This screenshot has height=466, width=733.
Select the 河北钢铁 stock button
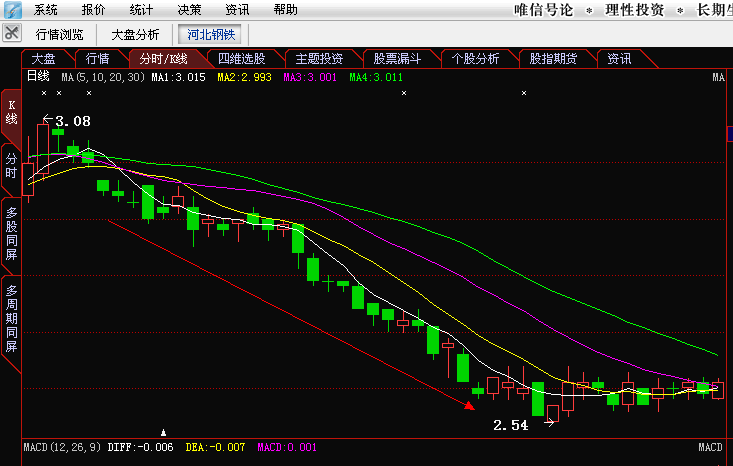(x=210, y=34)
